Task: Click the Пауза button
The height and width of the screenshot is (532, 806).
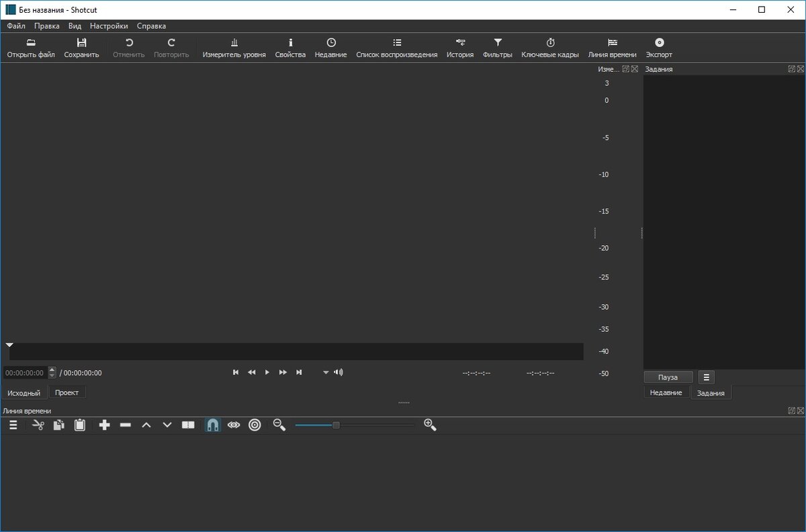Action: click(x=668, y=378)
